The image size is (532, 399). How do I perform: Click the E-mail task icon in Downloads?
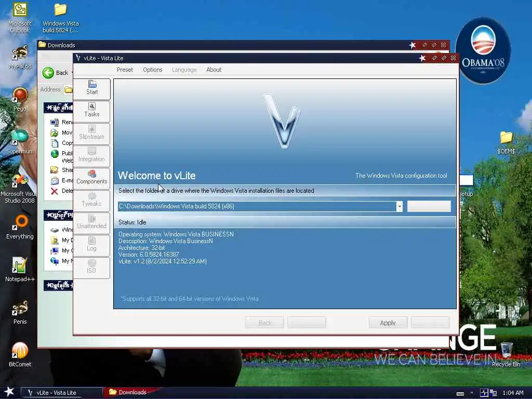[54, 180]
